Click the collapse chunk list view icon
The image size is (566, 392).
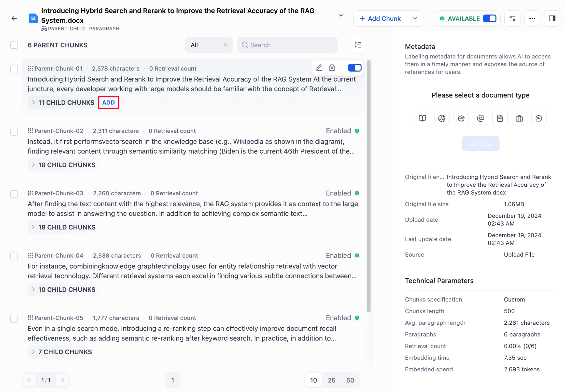[x=358, y=45]
